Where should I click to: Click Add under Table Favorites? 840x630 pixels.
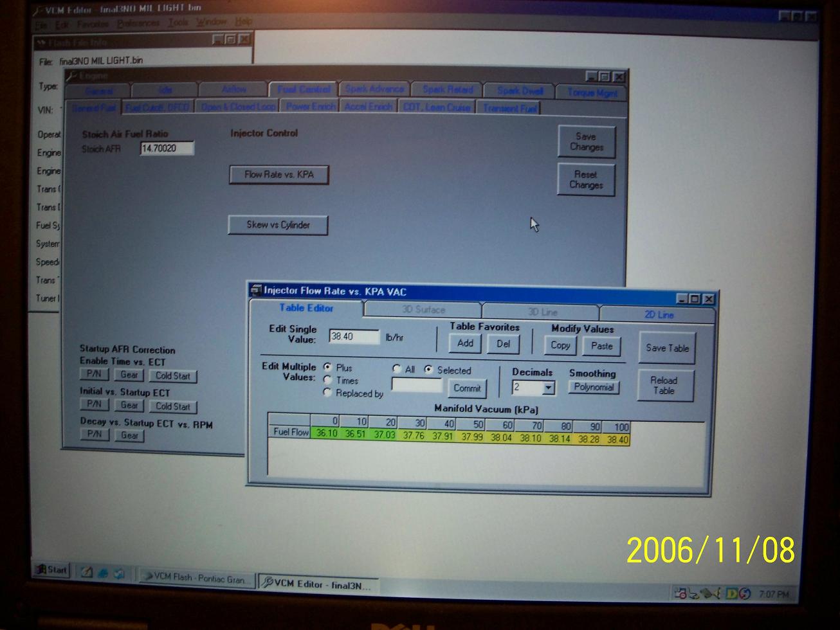tap(465, 343)
